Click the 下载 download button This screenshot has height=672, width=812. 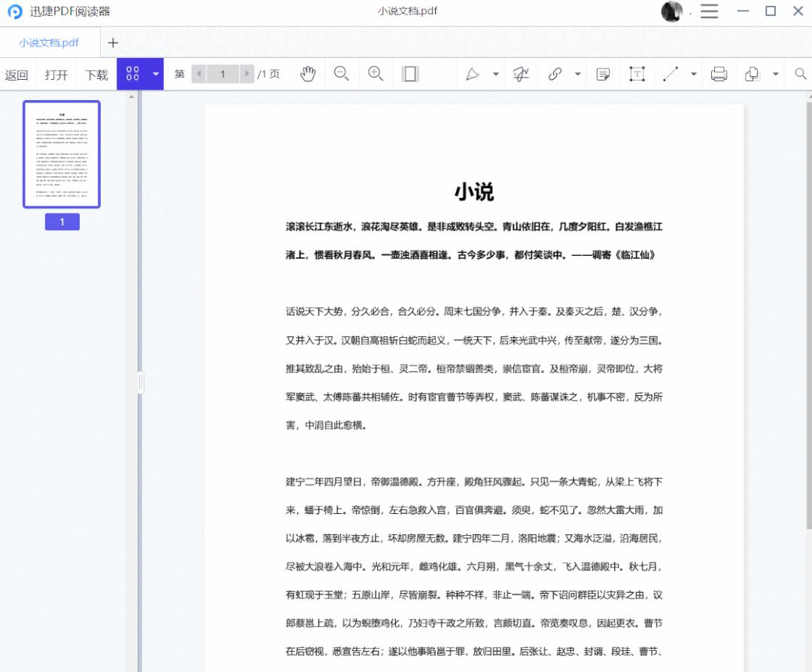(x=96, y=74)
